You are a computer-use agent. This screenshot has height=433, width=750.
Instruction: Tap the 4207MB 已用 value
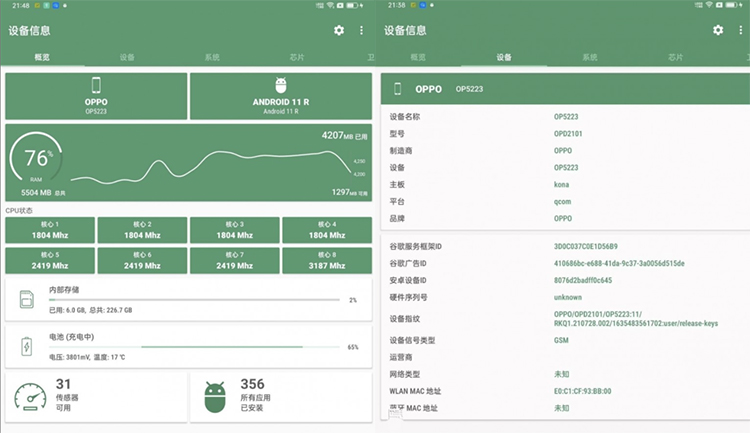tap(344, 135)
